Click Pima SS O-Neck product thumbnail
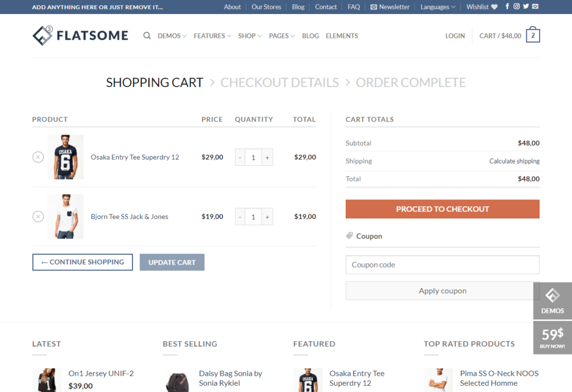The height and width of the screenshot is (392, 572). (x=438, y=380)
